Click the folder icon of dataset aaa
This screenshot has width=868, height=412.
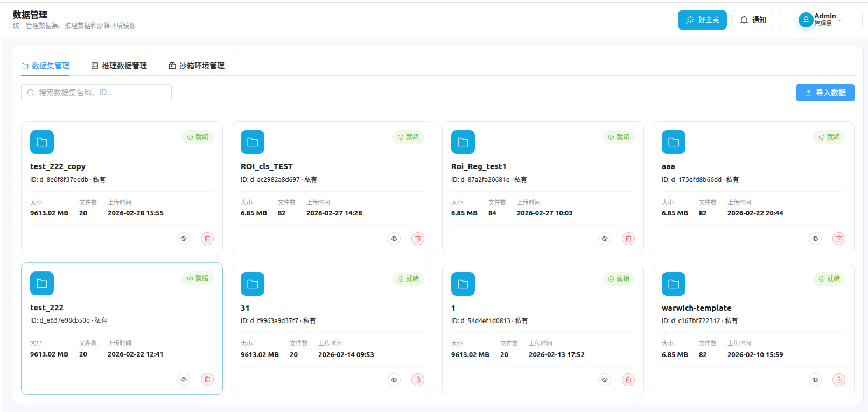click(674, 142)
